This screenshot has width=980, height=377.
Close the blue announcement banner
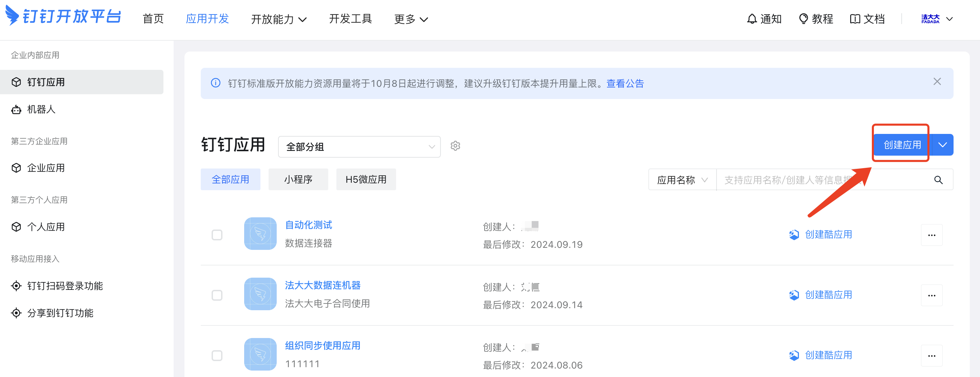click(937, 82)
